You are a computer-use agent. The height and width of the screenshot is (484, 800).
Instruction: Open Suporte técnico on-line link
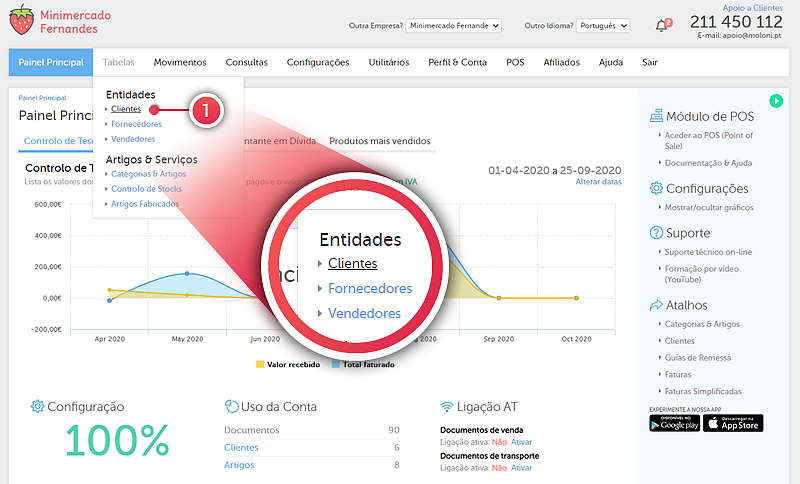click(708, 252)
